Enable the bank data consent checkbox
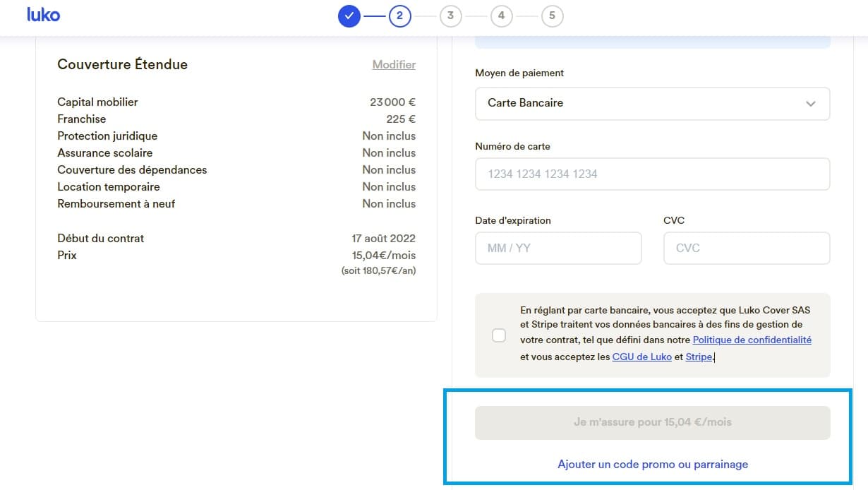Image resolution: width=868 pixels, height=490 pixels. click(x=499, y=335)
